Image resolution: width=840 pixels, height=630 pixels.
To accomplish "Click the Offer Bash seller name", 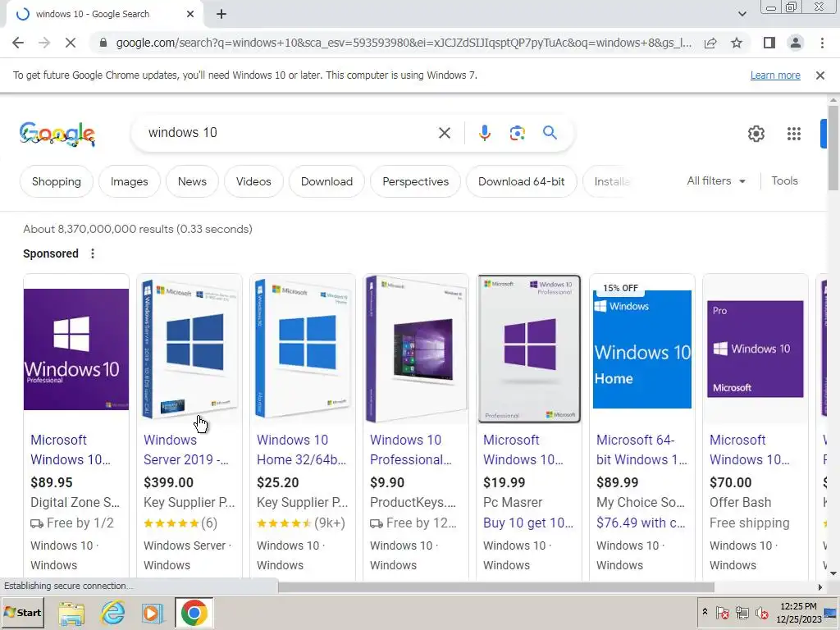I will click(741, 503).
